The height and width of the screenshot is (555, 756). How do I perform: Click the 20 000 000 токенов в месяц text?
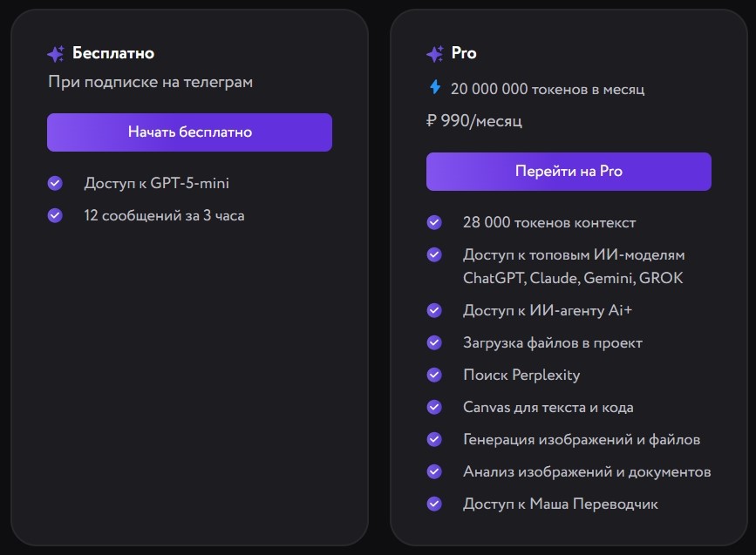tap(548, 89)
